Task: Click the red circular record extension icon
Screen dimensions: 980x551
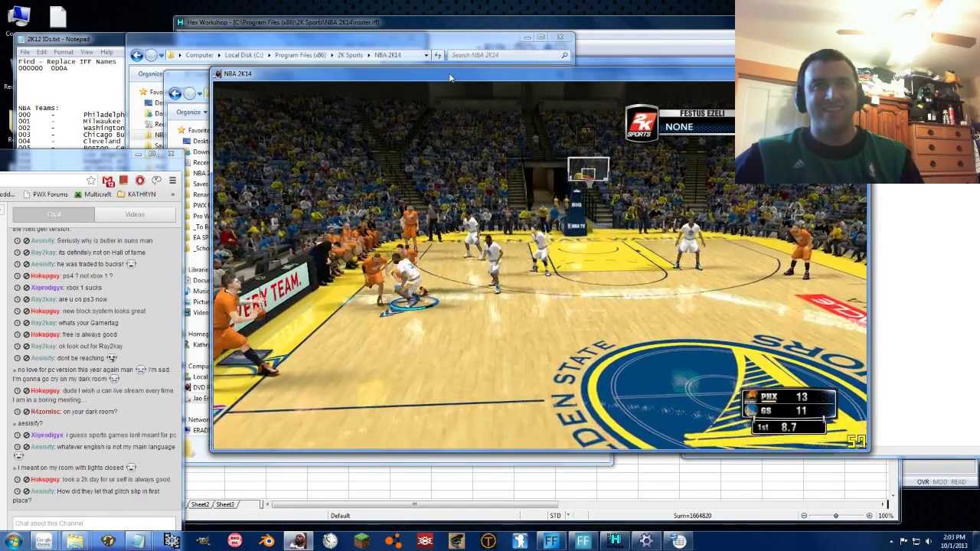Action: 139,181
